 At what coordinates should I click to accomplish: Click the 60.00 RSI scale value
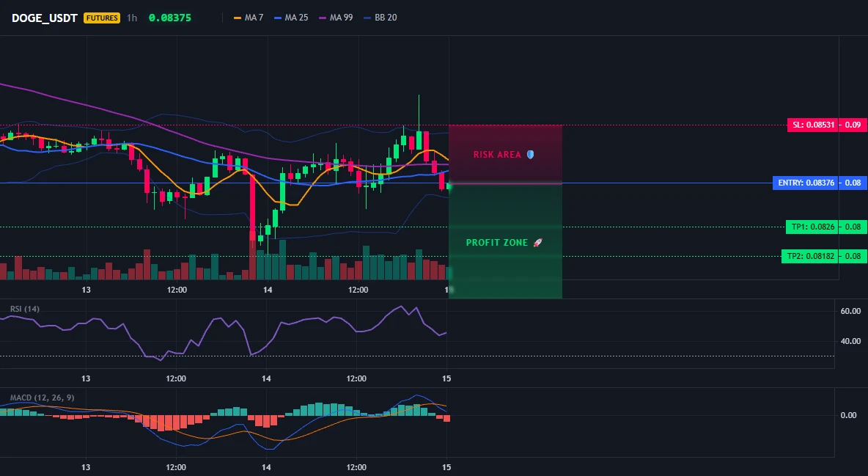(850, 311)
